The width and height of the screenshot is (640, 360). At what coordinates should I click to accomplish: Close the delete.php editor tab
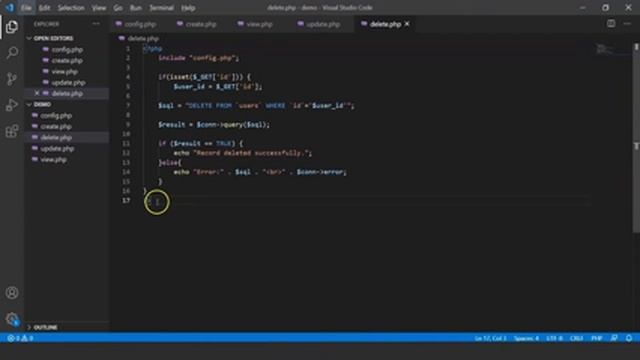[407, 24]
